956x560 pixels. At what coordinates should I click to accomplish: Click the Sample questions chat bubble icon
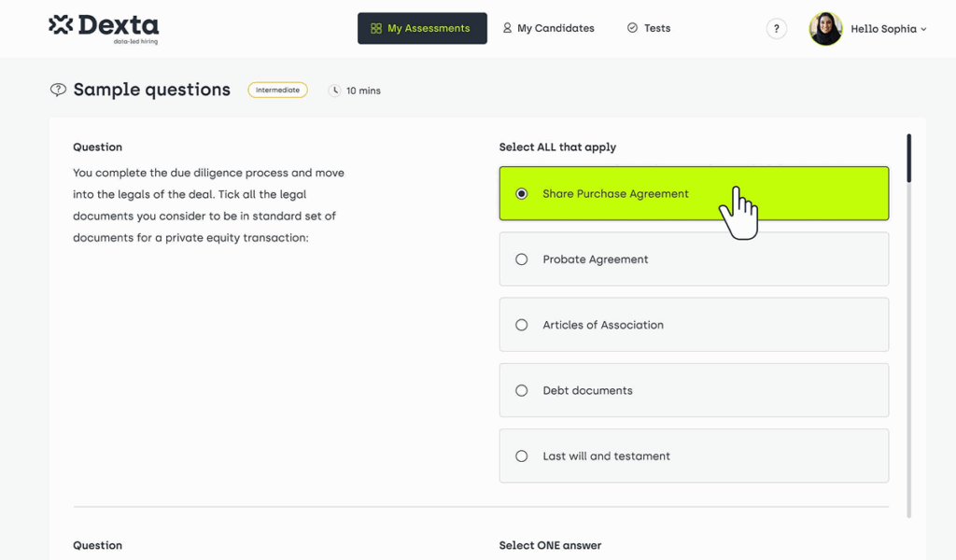(x=58, y=90)
